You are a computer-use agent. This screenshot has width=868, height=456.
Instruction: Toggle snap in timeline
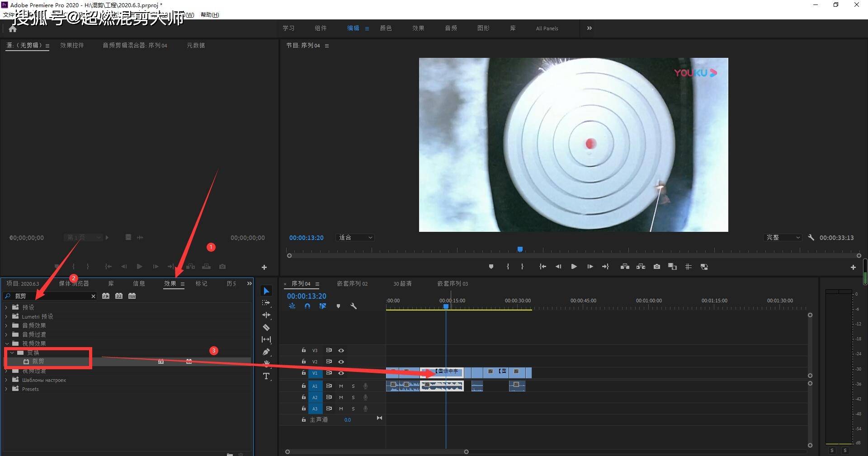pos(307,306)
